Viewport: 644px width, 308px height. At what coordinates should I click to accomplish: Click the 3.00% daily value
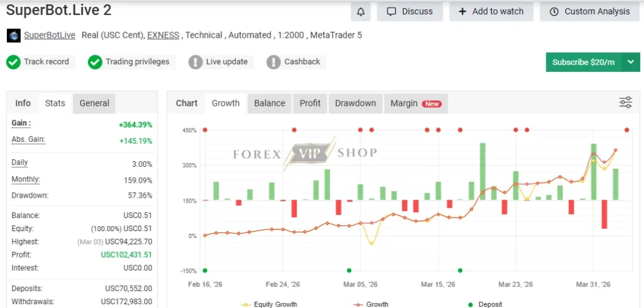click(x=142, y=164)
